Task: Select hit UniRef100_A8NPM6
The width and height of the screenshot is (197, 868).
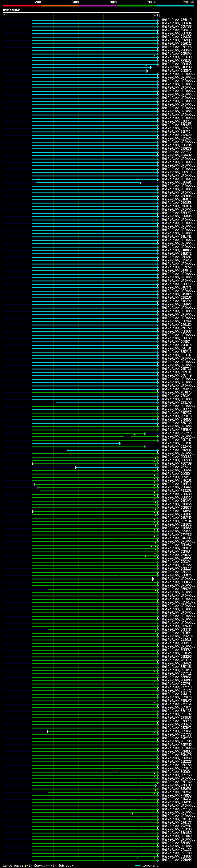Action: (x=177, y=802)
